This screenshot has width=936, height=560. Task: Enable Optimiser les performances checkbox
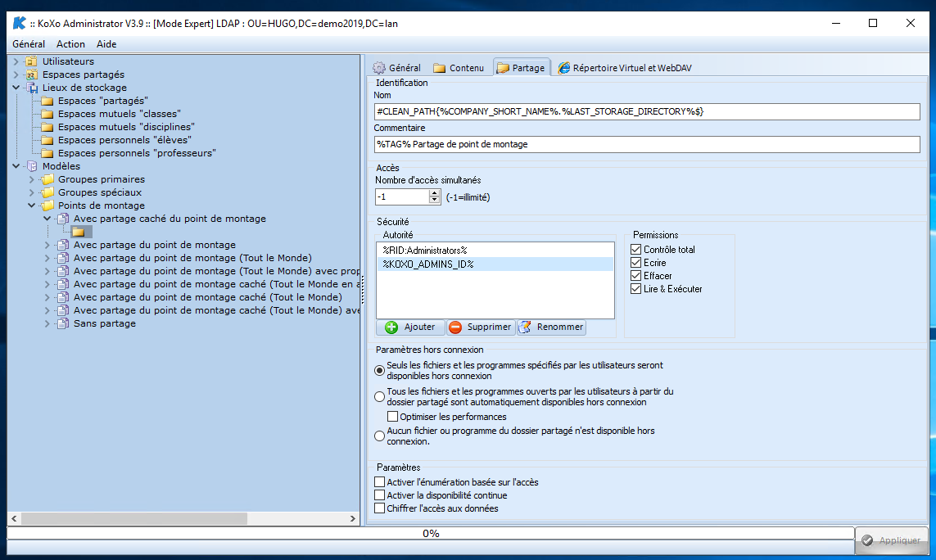coord(392,417)
